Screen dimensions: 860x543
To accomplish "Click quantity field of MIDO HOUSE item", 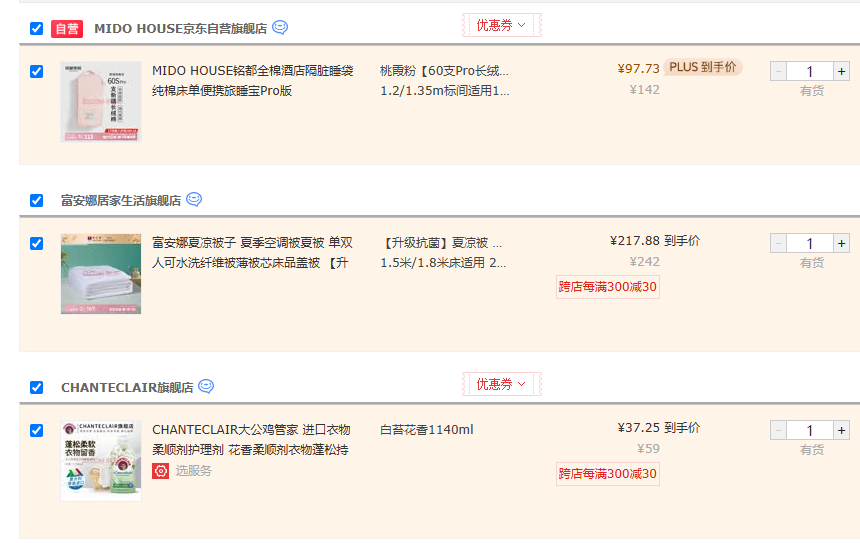I will click(x=810, y=71).
